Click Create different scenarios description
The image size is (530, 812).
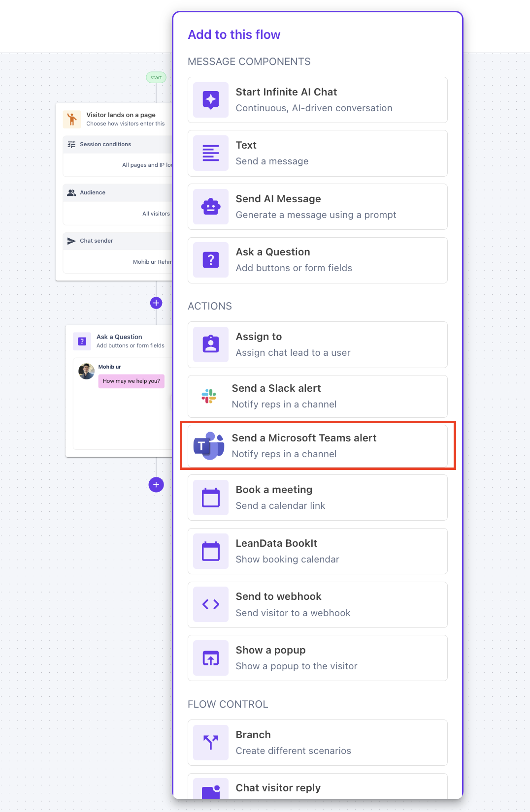tap(294, 751)
